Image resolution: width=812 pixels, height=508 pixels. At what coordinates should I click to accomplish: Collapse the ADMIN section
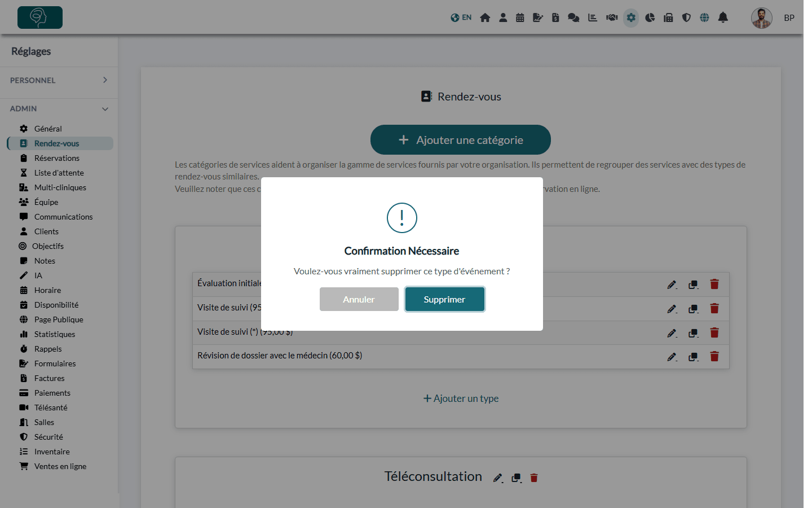click(59, 108)
